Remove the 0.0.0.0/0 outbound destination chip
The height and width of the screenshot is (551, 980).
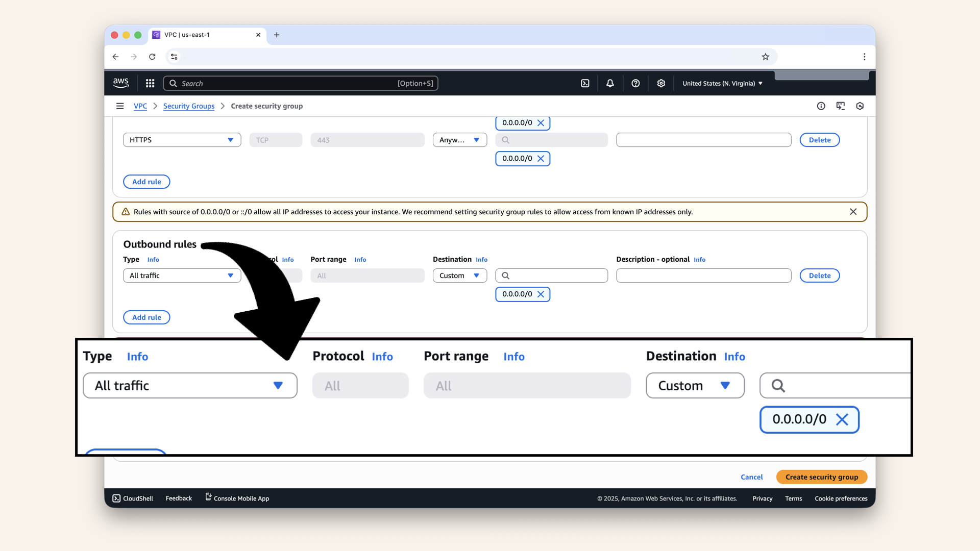[541, 294]
